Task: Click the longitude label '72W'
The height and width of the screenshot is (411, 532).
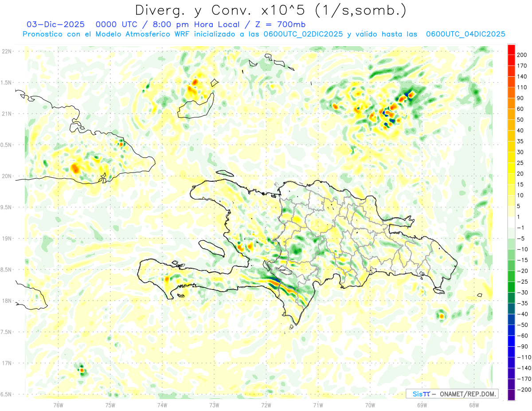Action: coord(266,405)
